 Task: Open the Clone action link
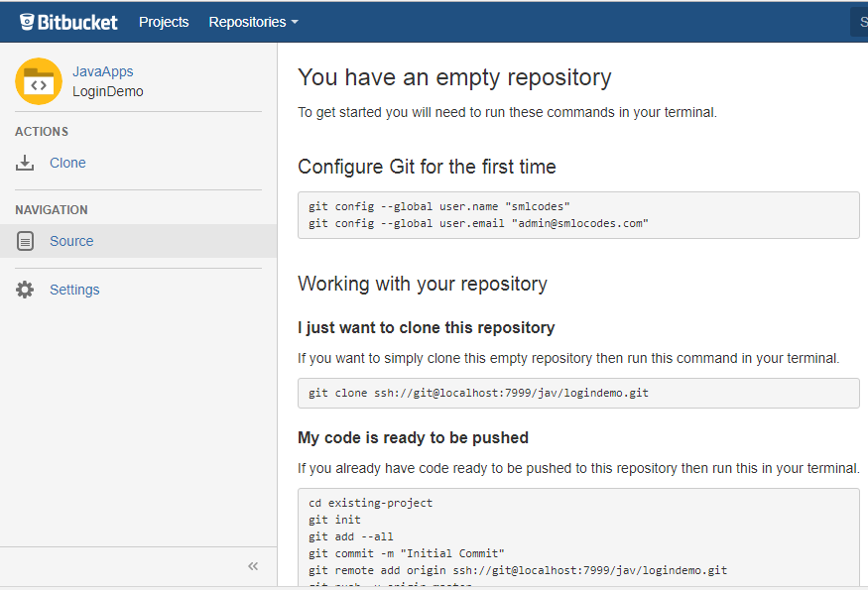[x=67, y=163]
